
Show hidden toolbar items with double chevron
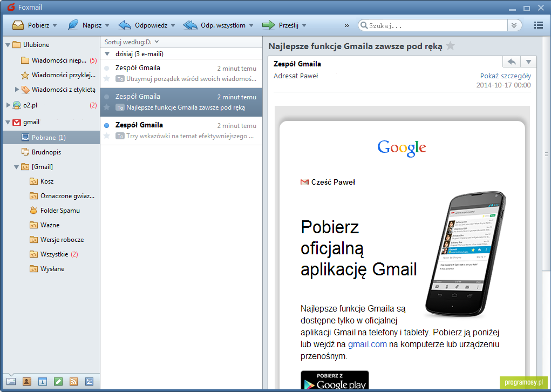(x=347, y=26)
